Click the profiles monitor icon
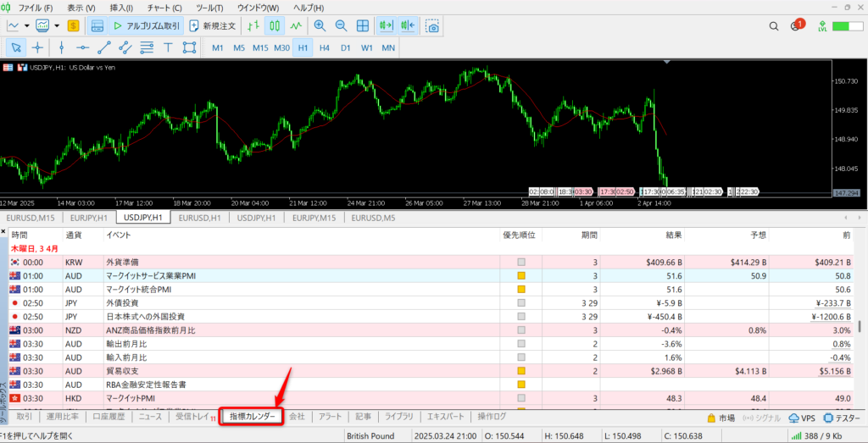 coord(42,25)
